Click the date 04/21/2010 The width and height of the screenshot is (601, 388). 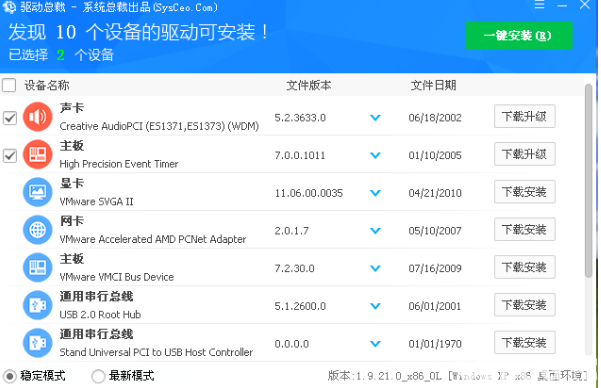435,193
